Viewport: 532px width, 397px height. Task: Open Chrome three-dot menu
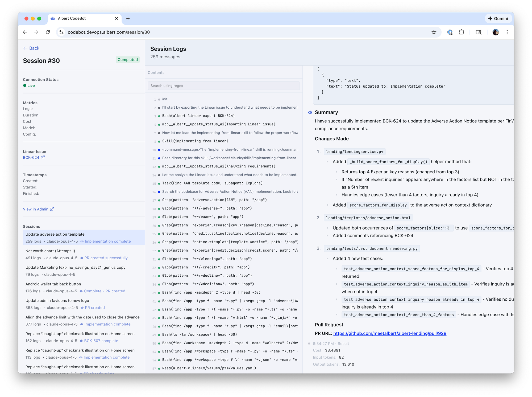(x=507, y=32)
